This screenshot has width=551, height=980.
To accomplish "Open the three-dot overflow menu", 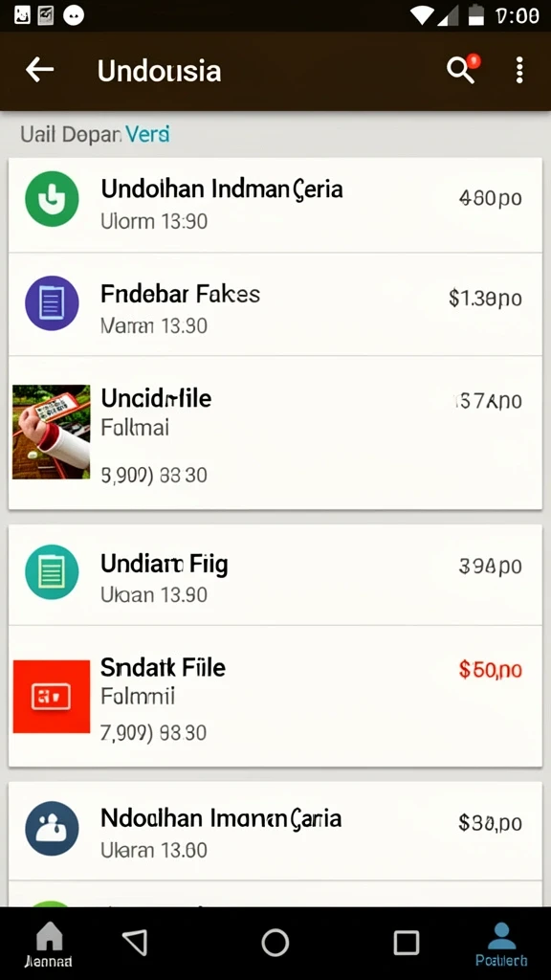I will point(519,70).
